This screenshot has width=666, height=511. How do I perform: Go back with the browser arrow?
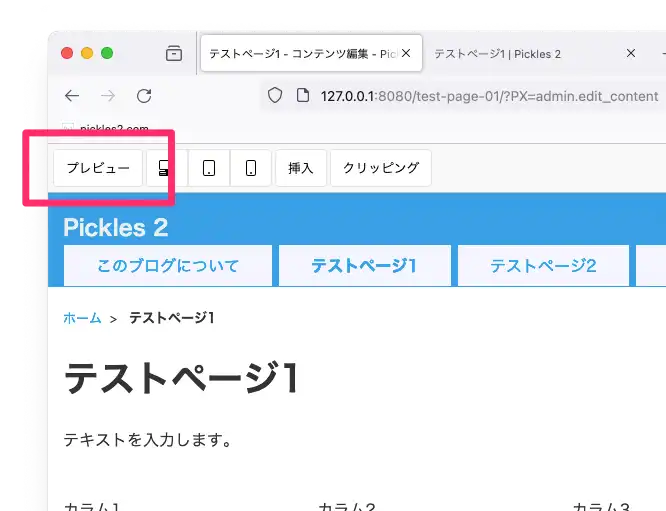(72, 96)
